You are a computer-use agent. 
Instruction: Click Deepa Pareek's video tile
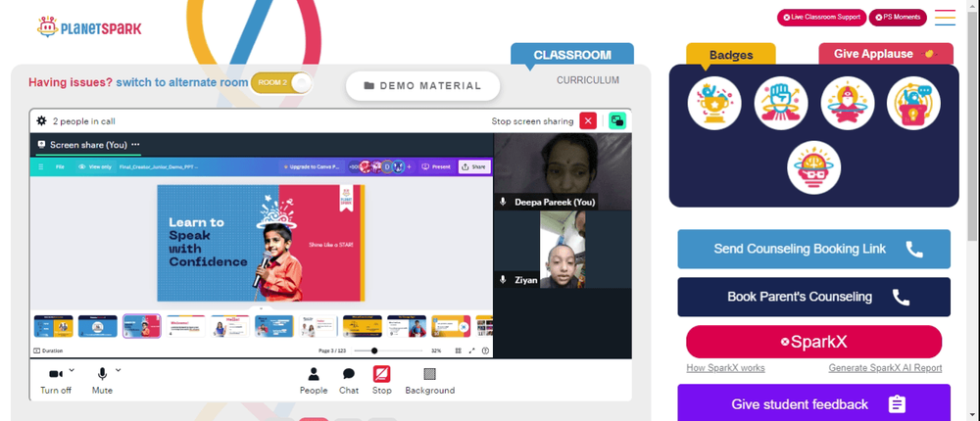(x=563, y=171)
